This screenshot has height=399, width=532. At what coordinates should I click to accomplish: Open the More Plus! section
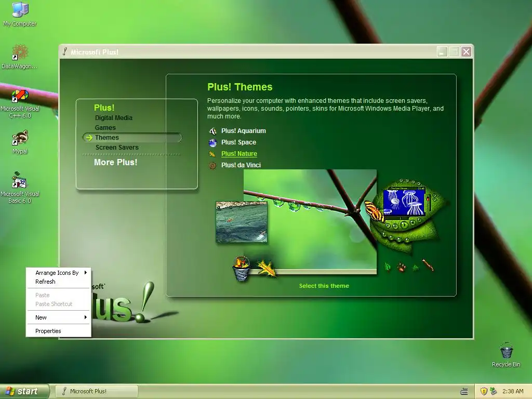tap(116, 162)
